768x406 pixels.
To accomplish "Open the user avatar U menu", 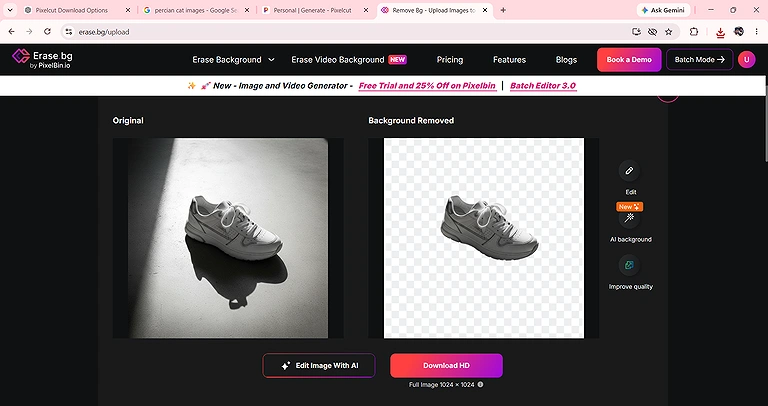I will pos(746,60).
